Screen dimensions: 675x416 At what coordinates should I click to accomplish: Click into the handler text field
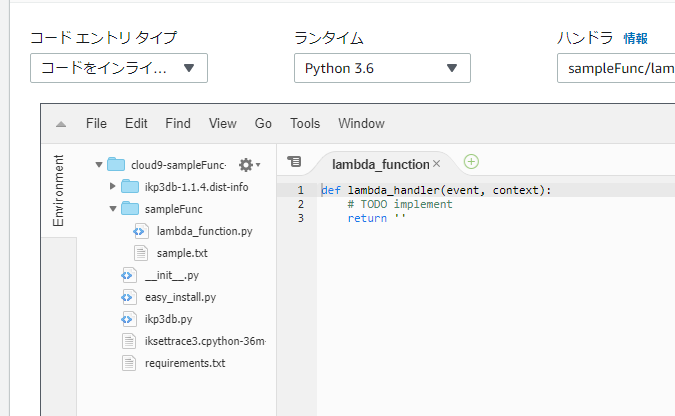point(615,68)
